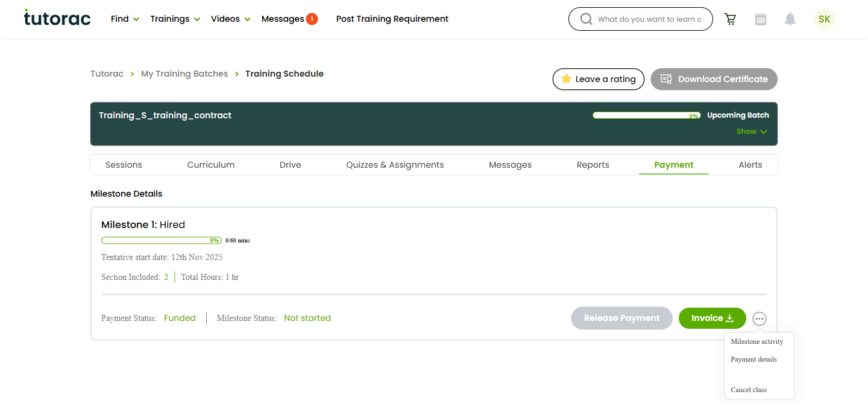Choose Milestone activity from popup menu

[757, 341]
